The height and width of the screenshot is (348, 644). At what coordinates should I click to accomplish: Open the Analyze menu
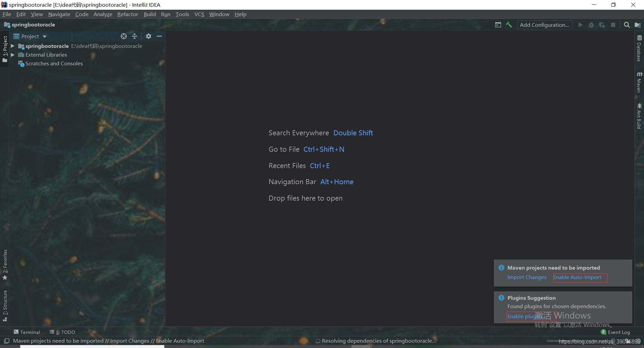[103, 14]
